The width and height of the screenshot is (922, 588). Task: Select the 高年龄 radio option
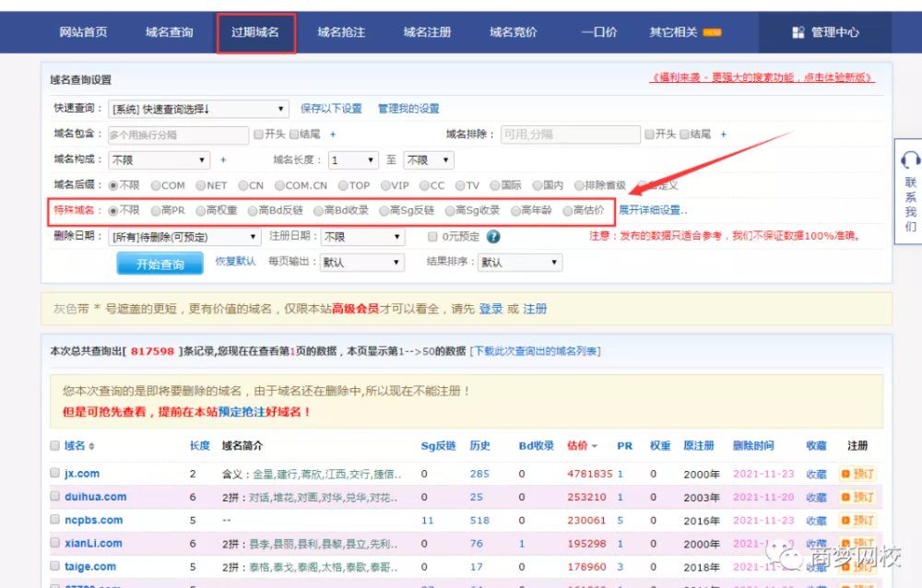tap(515, 210)
